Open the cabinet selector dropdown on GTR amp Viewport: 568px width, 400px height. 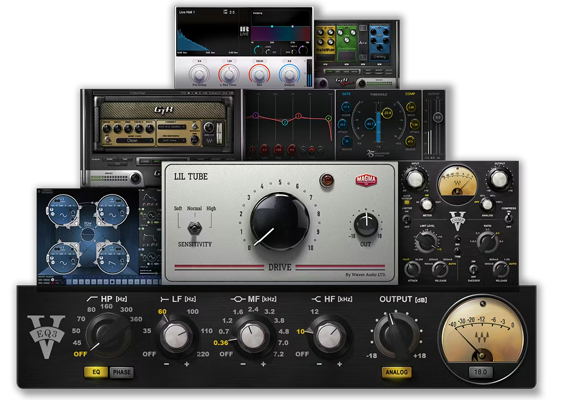[x=172, y=127]
